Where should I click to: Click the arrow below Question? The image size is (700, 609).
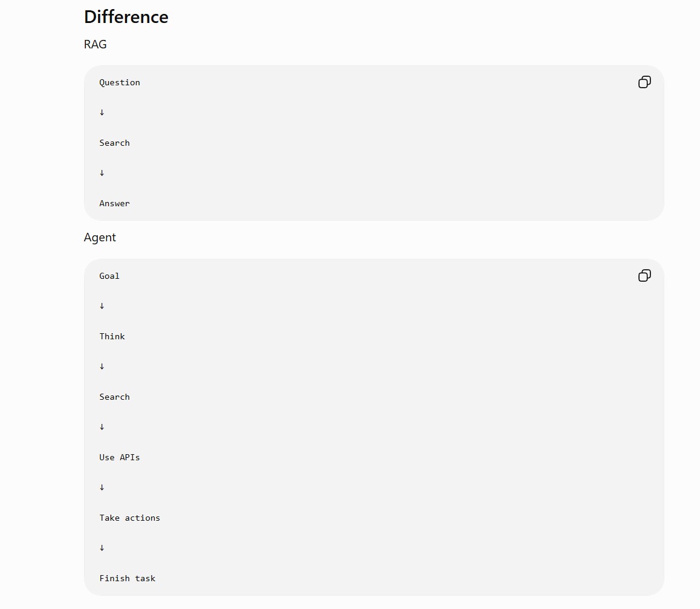click(x=102, y=112)
